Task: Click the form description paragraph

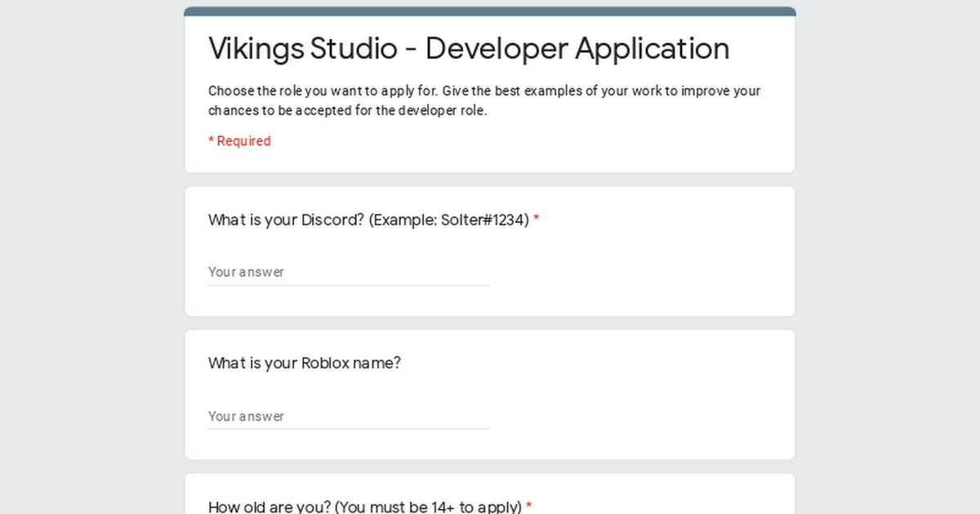Action: click(483, 100)
